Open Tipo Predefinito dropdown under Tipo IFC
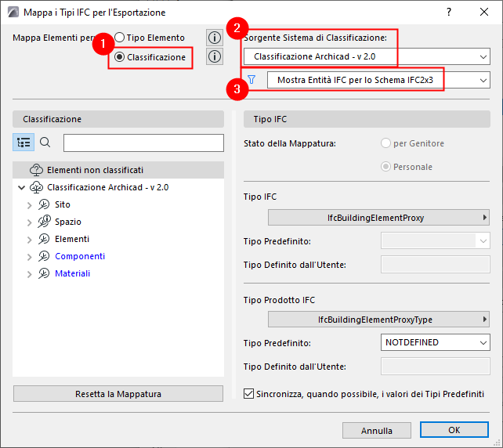 pyautogui.click(x=436, y=240)
